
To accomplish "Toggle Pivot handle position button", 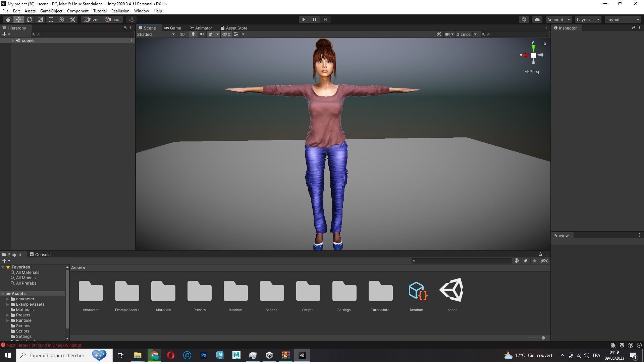I will (x=91, y=19).
